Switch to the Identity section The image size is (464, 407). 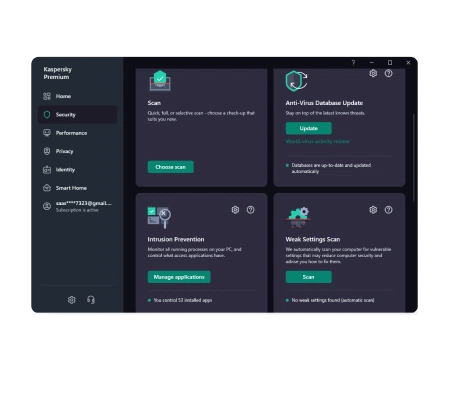(x=77, y=170)
